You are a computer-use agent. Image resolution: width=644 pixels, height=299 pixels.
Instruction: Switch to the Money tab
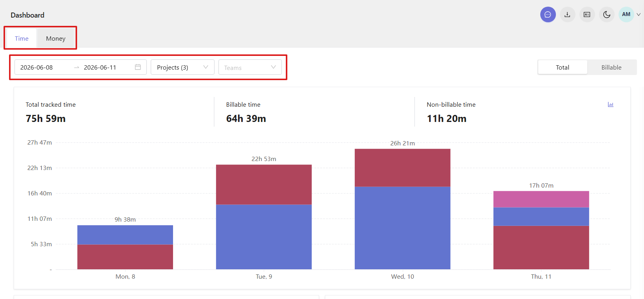tap(56, 38)
